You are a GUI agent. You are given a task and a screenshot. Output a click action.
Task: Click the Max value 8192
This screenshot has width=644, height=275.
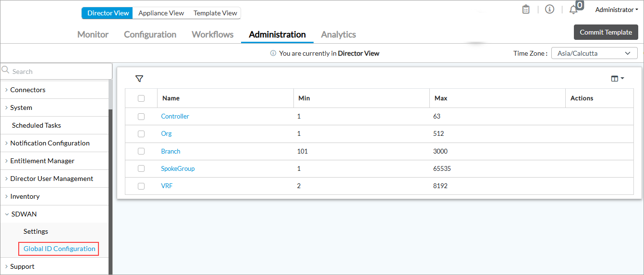(440, 186)
